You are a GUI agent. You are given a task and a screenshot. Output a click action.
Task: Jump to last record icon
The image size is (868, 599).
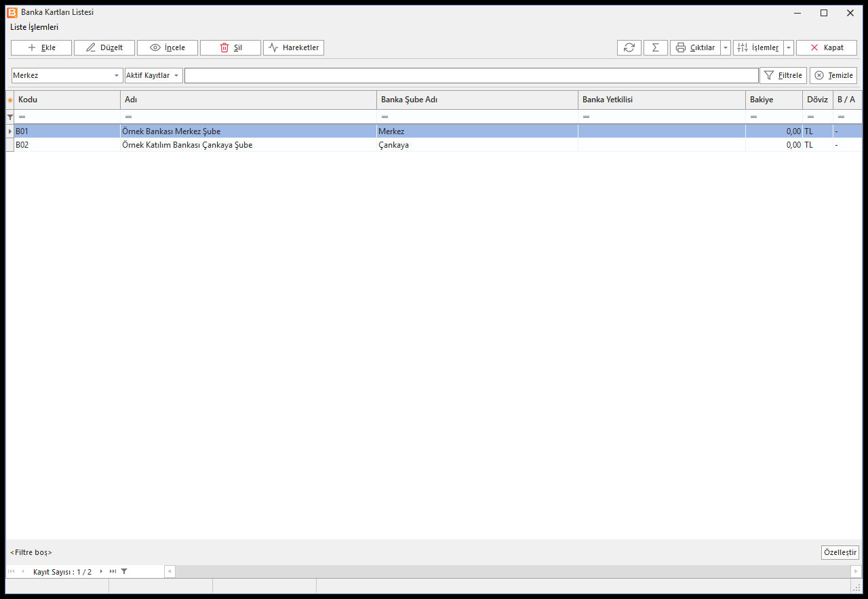[x=113, y=571]
